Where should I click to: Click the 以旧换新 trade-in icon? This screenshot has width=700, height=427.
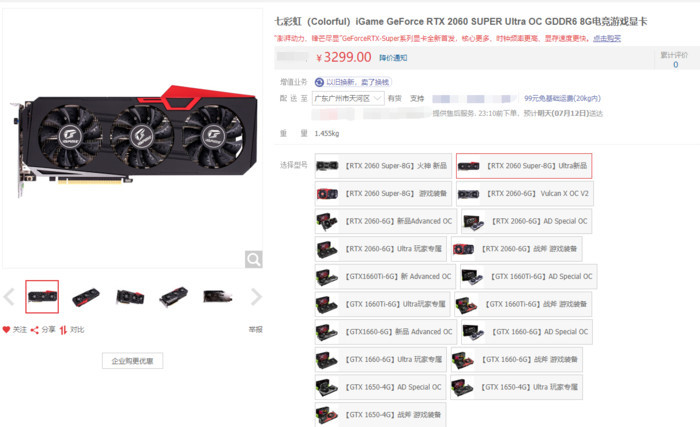click(319, 82)
